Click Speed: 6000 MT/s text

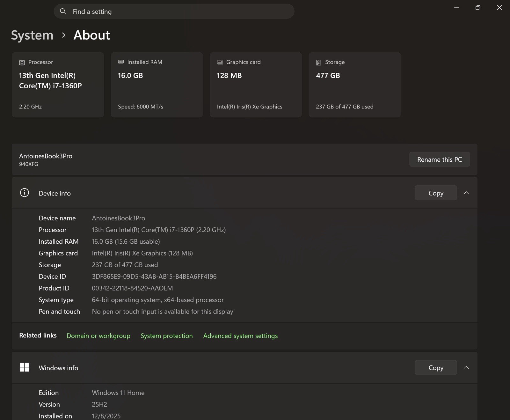(x=141, y=107)
